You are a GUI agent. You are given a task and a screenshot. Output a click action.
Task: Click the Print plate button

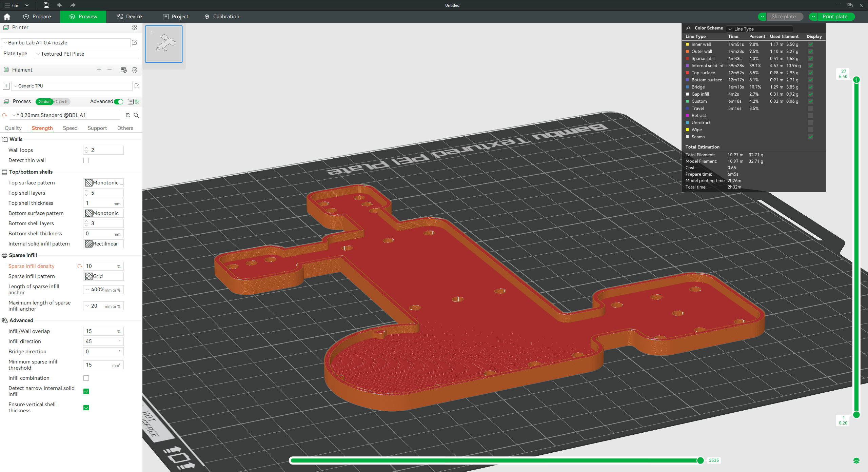835,17
